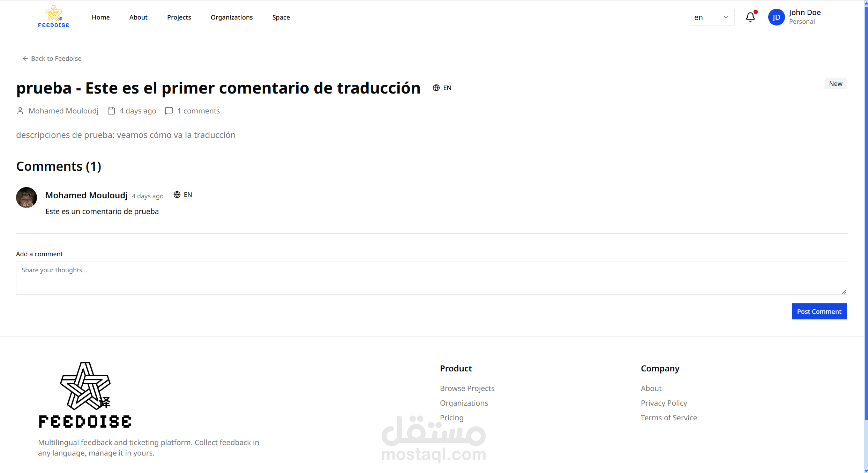Open the en language dropdown

(711, 17)
